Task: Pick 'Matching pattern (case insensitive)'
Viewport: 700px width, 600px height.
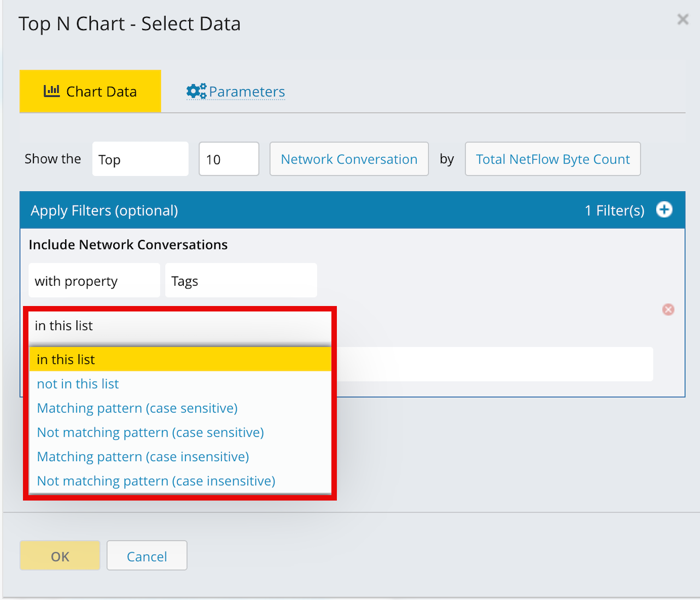Action: click(x=143, y=457)
